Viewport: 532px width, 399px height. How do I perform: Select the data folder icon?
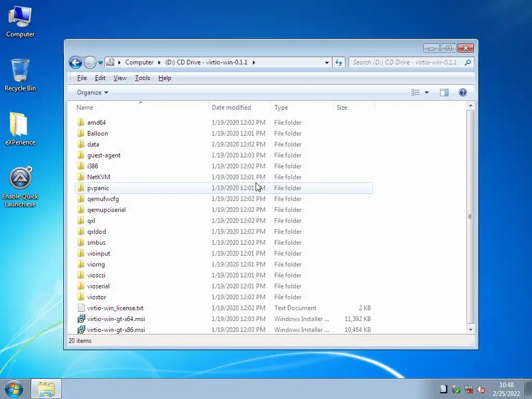click(x=81, y=144)
